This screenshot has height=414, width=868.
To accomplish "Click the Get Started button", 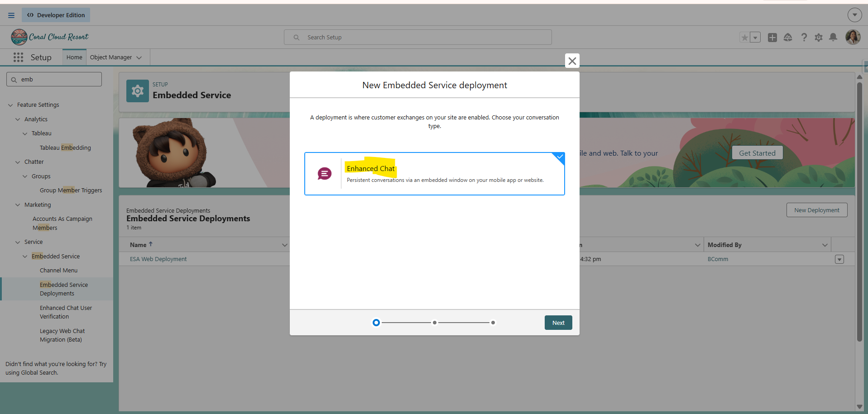I will point(757,153).
